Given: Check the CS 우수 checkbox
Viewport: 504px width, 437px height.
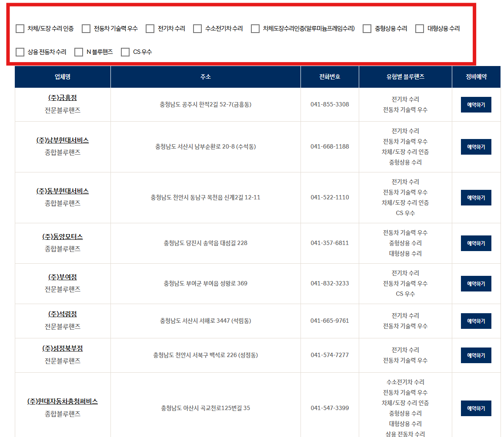Looking at the screenshot, I should point(125,52).
